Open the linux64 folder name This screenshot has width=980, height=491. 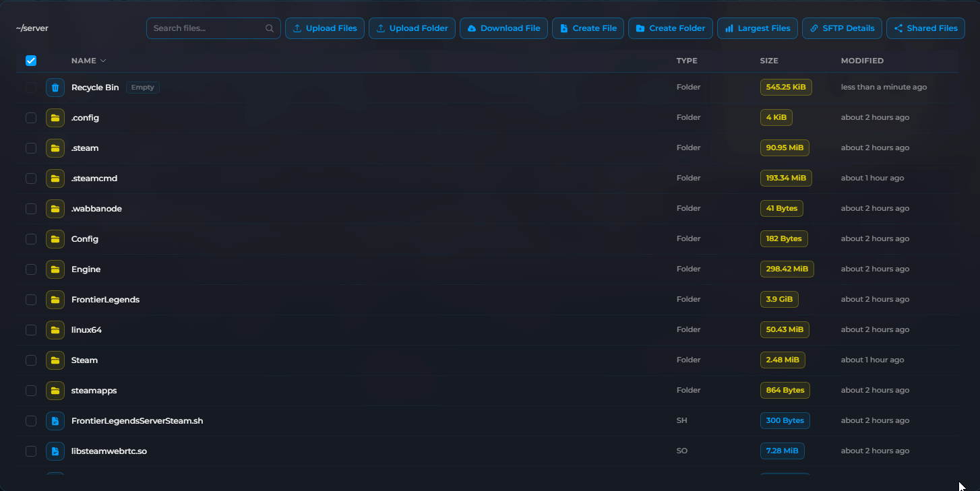pos(86,330)
